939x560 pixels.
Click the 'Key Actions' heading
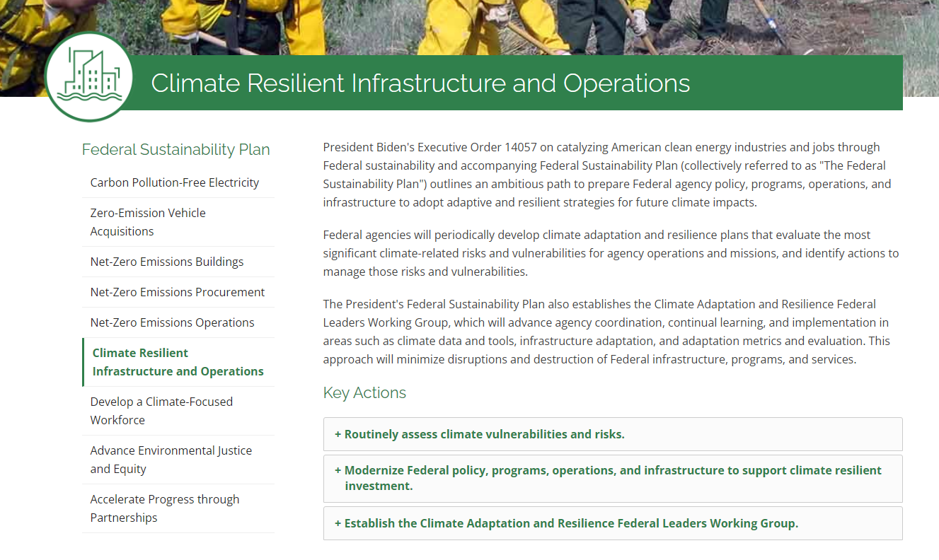pyautogui.click(x=364, y=392)
